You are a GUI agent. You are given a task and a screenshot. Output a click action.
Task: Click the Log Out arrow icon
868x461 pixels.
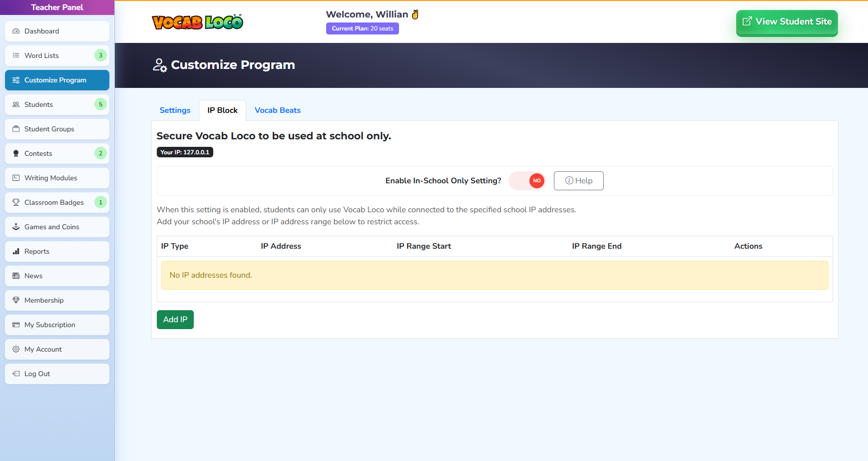[16, 374]
